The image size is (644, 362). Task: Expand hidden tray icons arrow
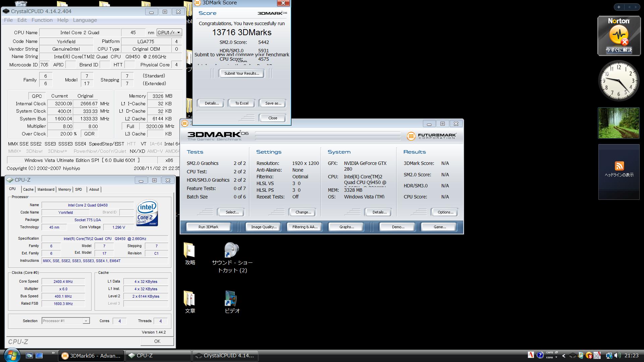click(563, 356)
